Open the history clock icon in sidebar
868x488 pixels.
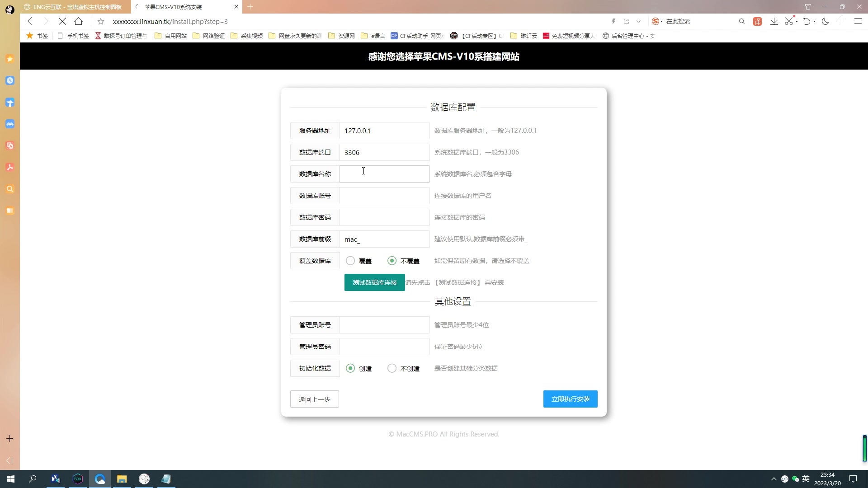(x=10, y=80)
